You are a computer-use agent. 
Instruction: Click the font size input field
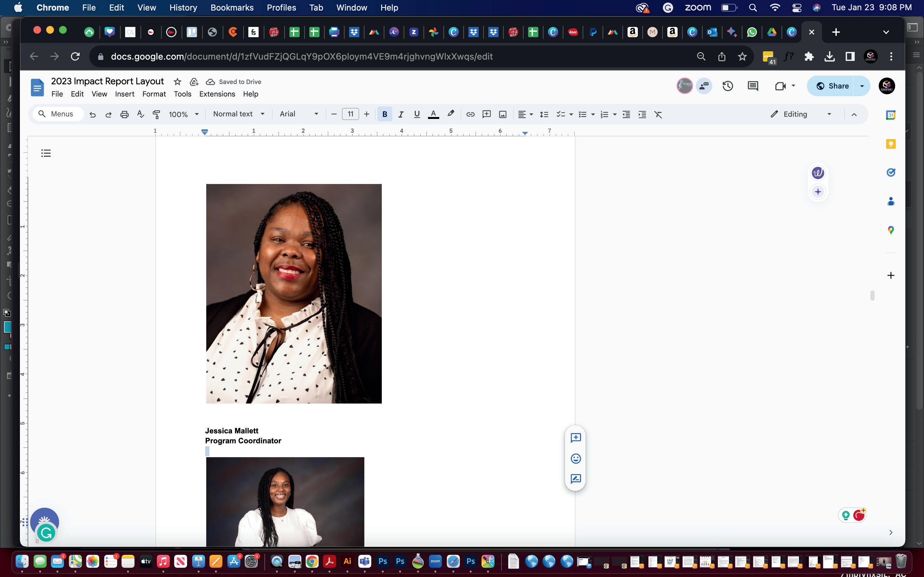[350, 114]
